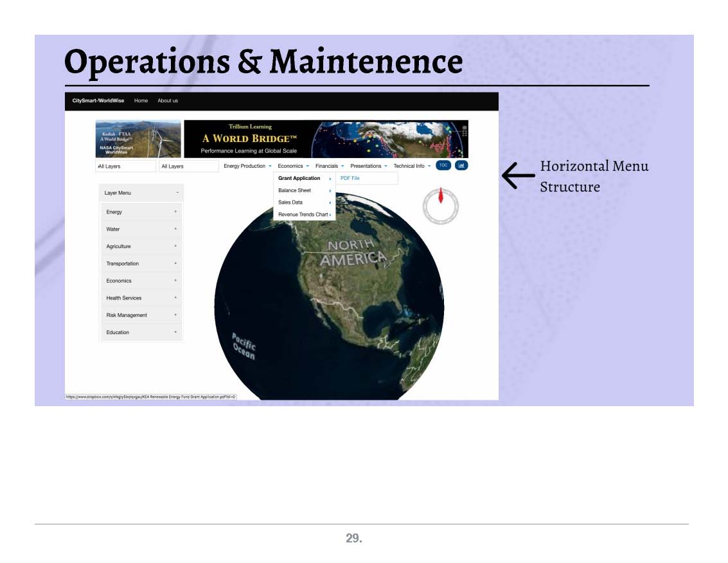Open the Financials dropdown menu
Viewport: 728px width, 563px height.
[329, 166]
